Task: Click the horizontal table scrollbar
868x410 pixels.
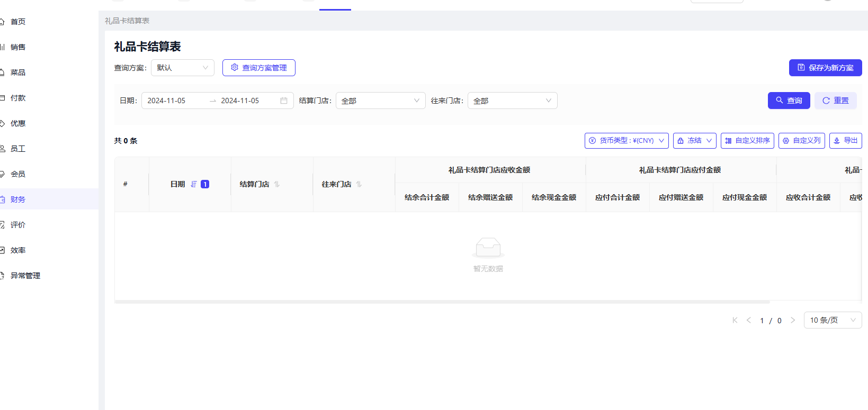Action: pos(443,302)
